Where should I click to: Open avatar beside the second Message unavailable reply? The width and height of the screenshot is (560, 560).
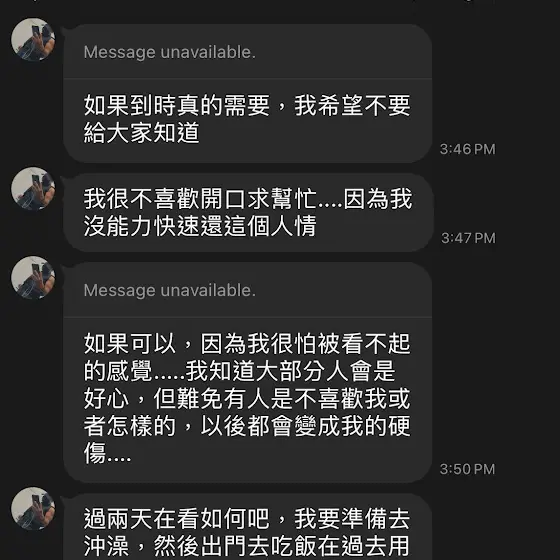33,278
